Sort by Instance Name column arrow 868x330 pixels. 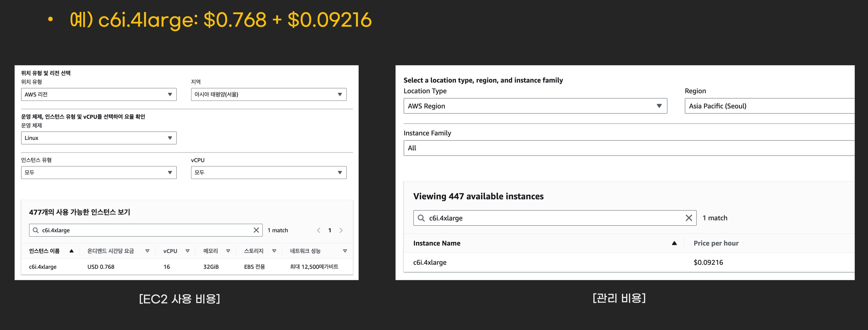click(x=674, y=243)
